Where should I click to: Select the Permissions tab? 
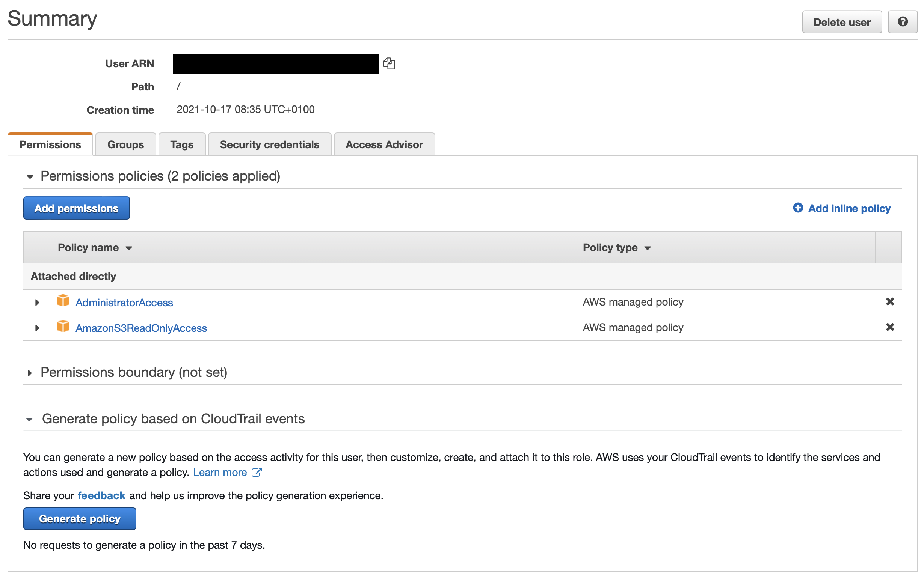50,144
